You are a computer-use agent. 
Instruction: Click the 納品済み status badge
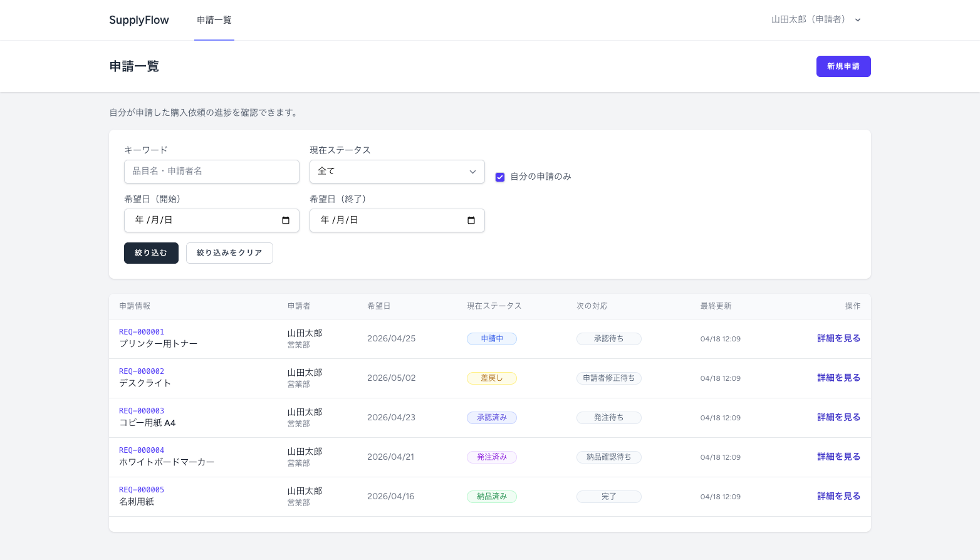[x=492, y=497]
